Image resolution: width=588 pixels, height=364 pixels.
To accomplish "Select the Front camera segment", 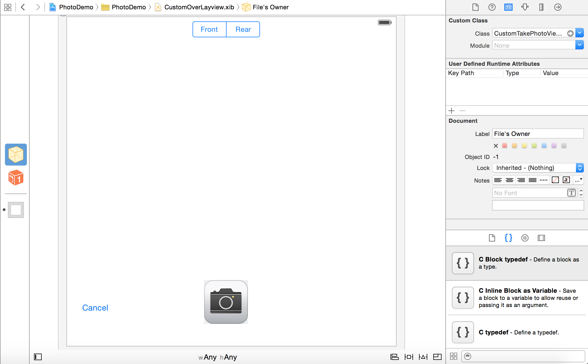I will click(x=209, y=29).
